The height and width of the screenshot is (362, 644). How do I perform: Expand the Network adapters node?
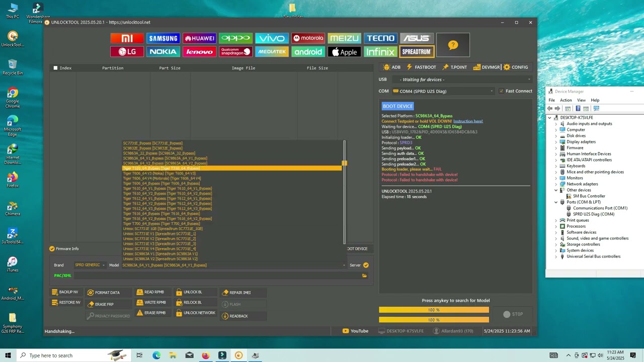click(x=556, y=184)
